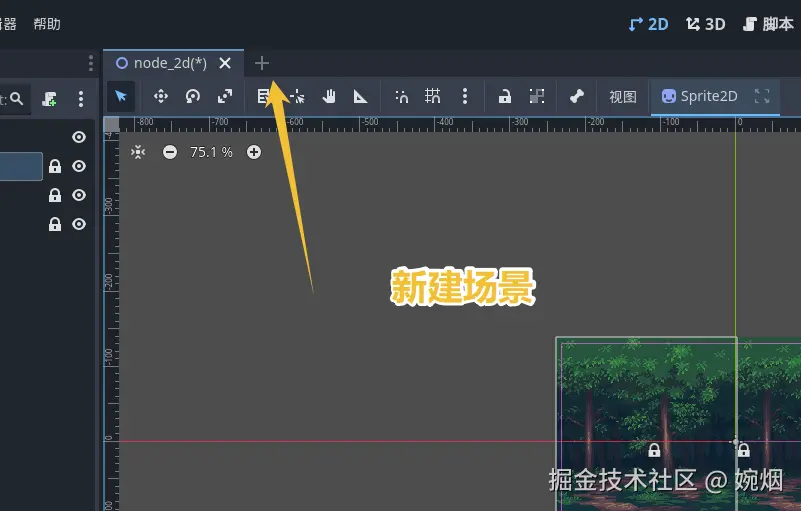Screen dimensions: 801x511
Task: Toggle smart snap magnet dots
Action: pos(402,96)
